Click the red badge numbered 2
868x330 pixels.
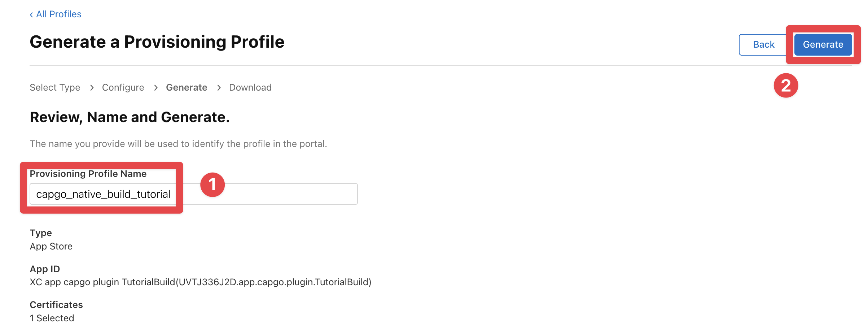click(x=787, y=86)
